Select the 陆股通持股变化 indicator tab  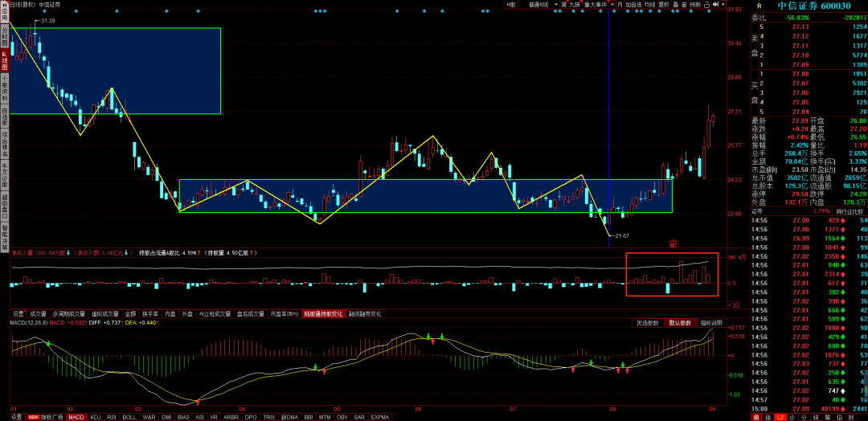[x=323, y=313]
